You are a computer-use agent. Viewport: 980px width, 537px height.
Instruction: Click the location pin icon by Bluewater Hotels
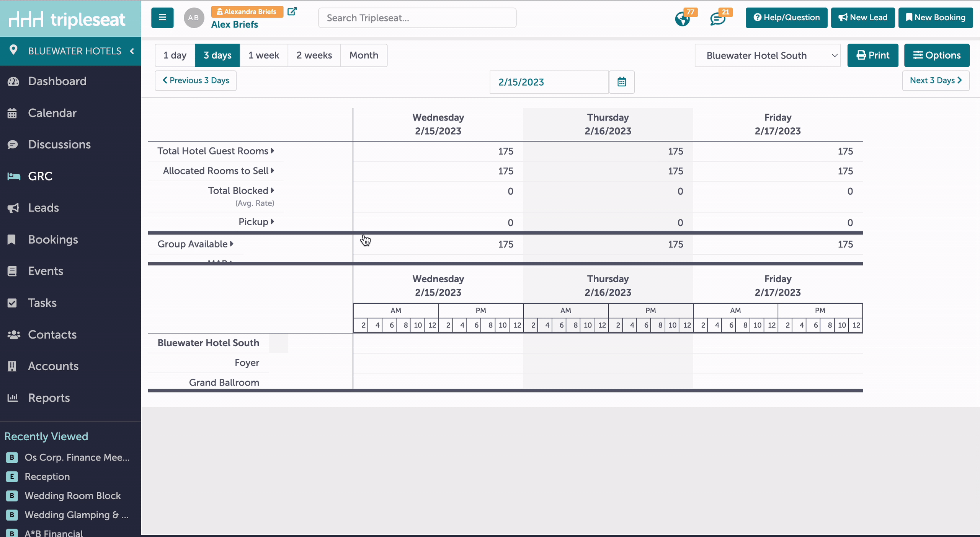click(13, 50)
